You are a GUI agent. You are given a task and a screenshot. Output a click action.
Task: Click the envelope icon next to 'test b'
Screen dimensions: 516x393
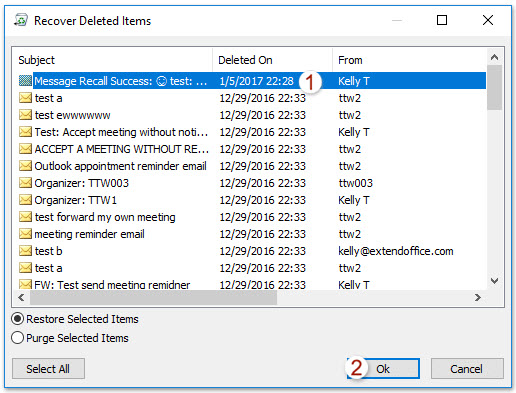point(25,251)
